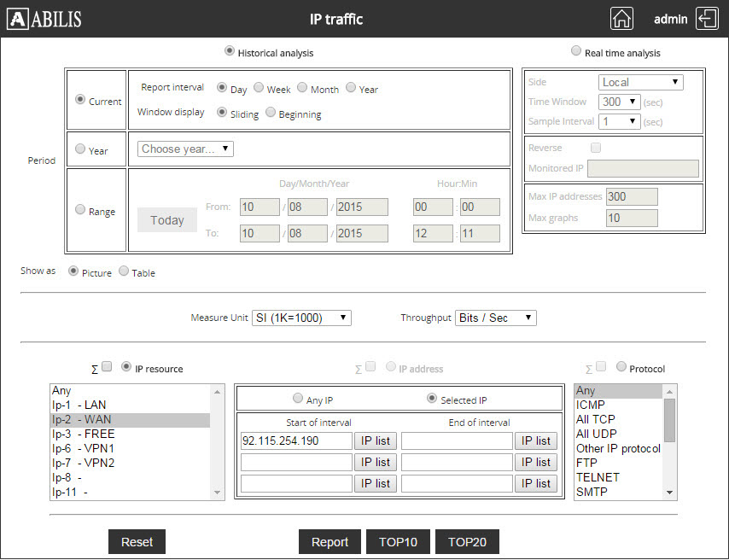Select the Real time analysis option
The width and height of the screenshot is (729, 560).
tap(576, 50)
